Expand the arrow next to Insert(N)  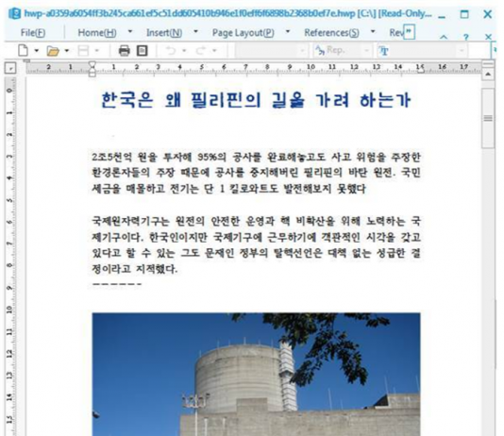point(195,31)
